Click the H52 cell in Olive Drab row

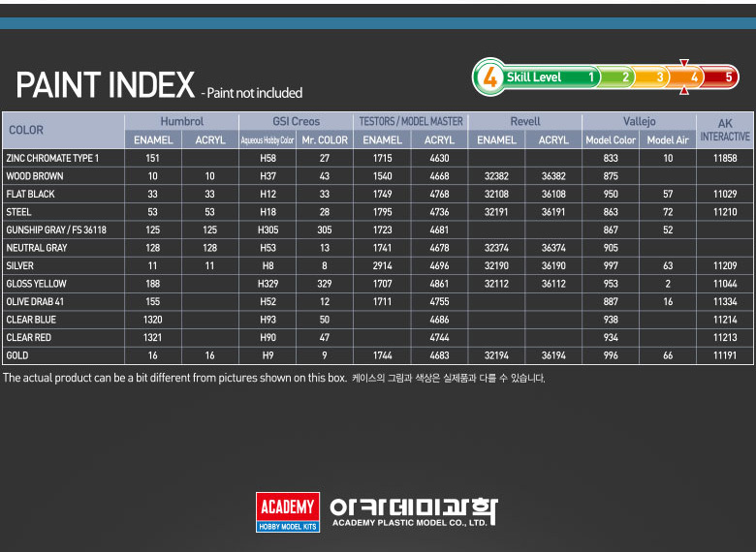pyautogui.click(x=268, y=301)
